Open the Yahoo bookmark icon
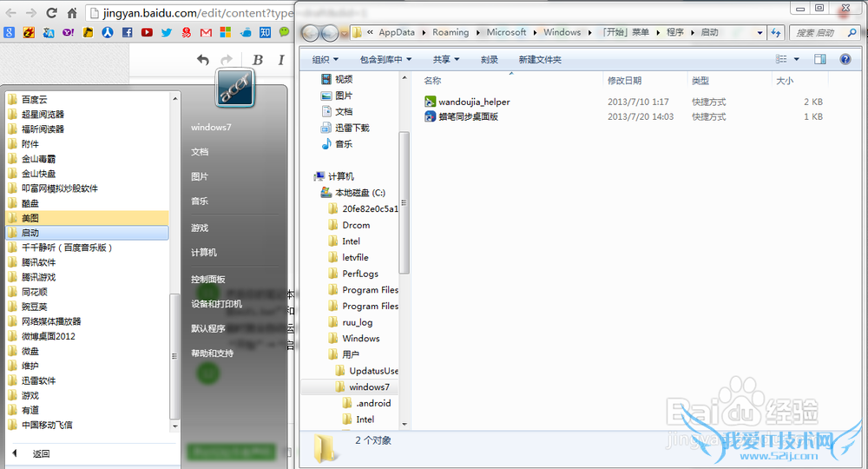The height and width of the screenshot is (469, 868). coord(68,33)
